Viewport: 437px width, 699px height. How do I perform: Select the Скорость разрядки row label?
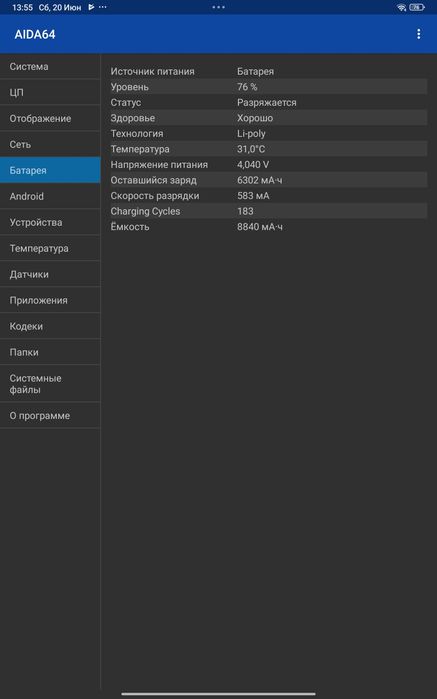point(155,196)
